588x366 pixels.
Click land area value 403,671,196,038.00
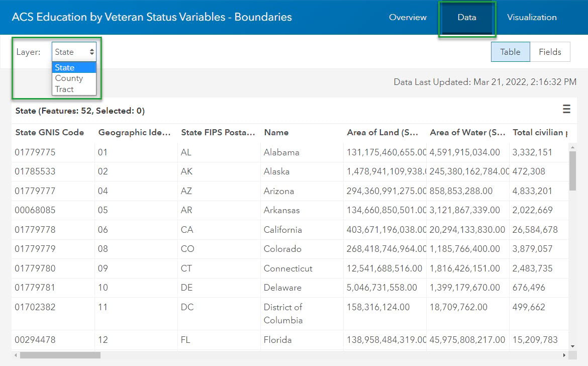pos(386,229)
